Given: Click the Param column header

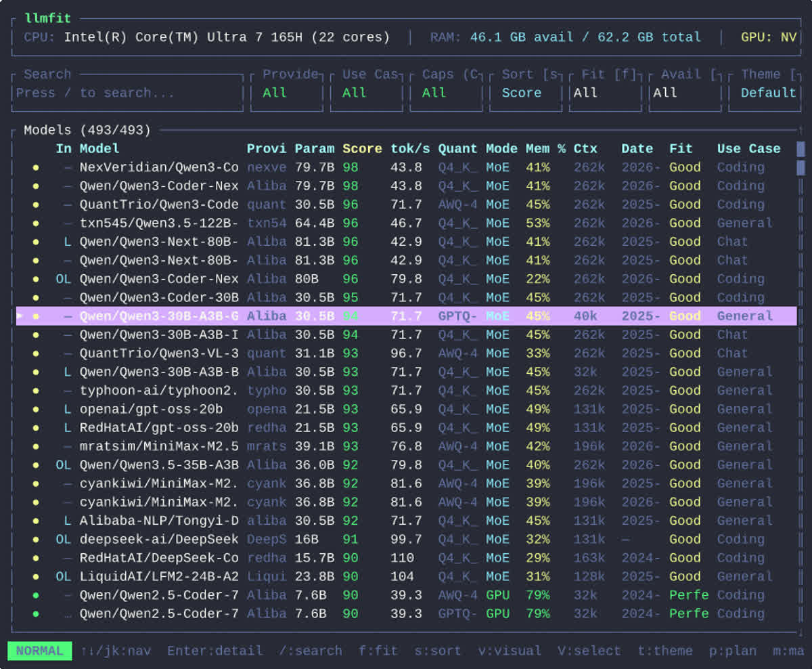Looking at the screenshot, I should coord(315,149).
